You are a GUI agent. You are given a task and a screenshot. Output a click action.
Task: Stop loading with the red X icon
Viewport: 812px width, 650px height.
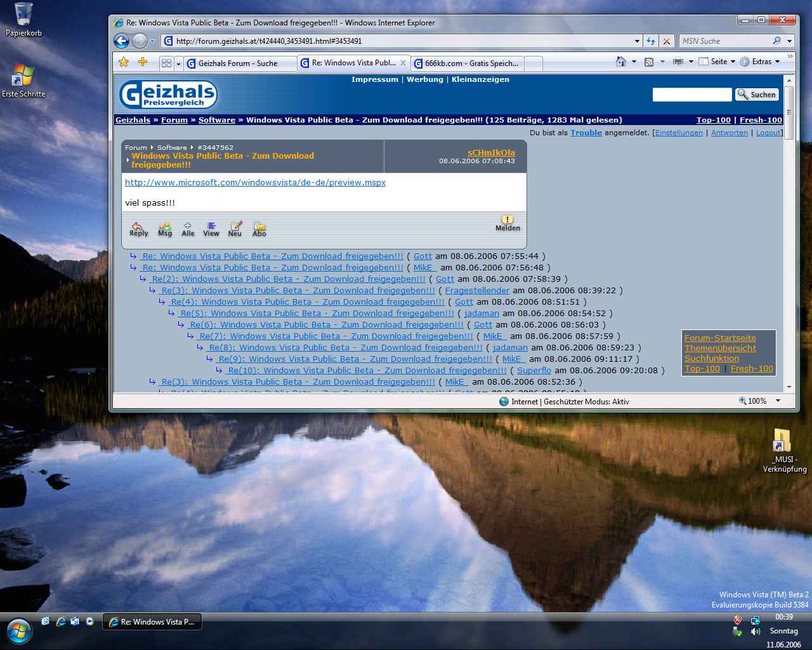click(x=666, y=41)
